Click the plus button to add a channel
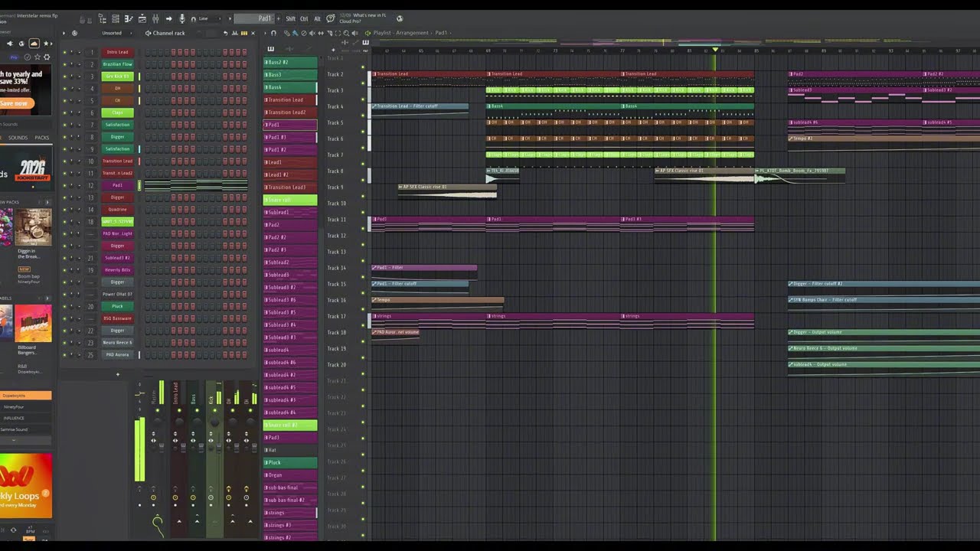Image resolution: width=980 pixels, height=551 pixels. tap(117, 374)
